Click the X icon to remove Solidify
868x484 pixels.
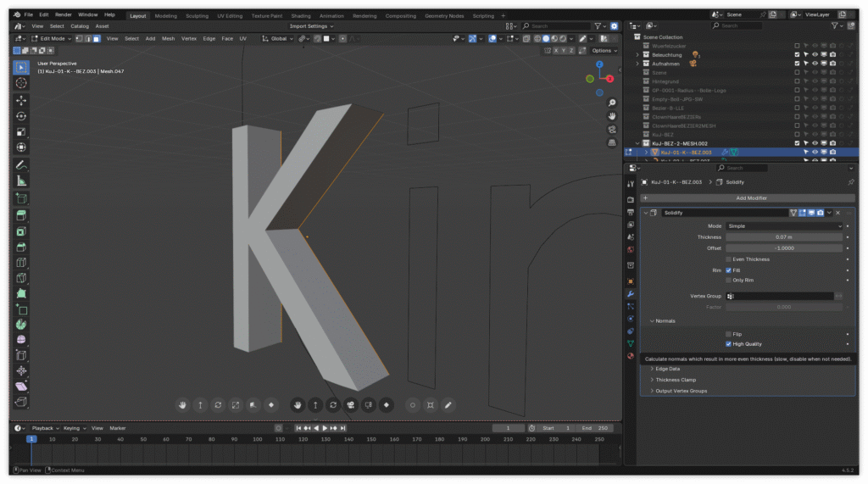point(839,213)
